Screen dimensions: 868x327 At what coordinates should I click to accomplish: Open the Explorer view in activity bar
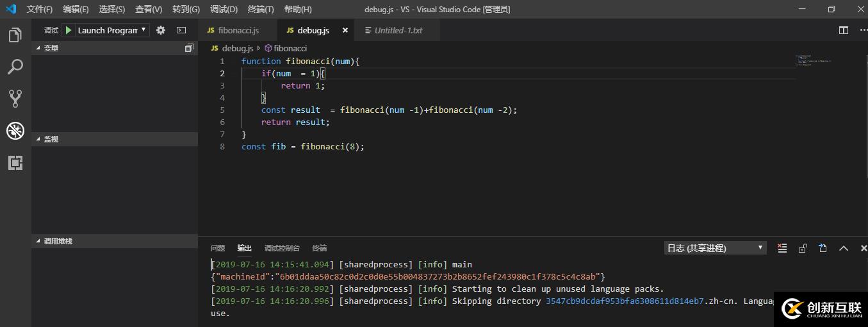(15, 35)
